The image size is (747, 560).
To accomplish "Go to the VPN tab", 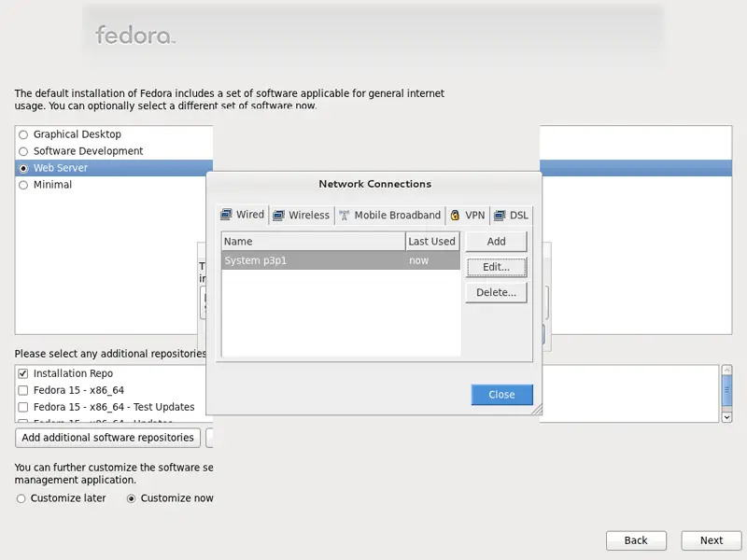I will [x=468, y=216].
